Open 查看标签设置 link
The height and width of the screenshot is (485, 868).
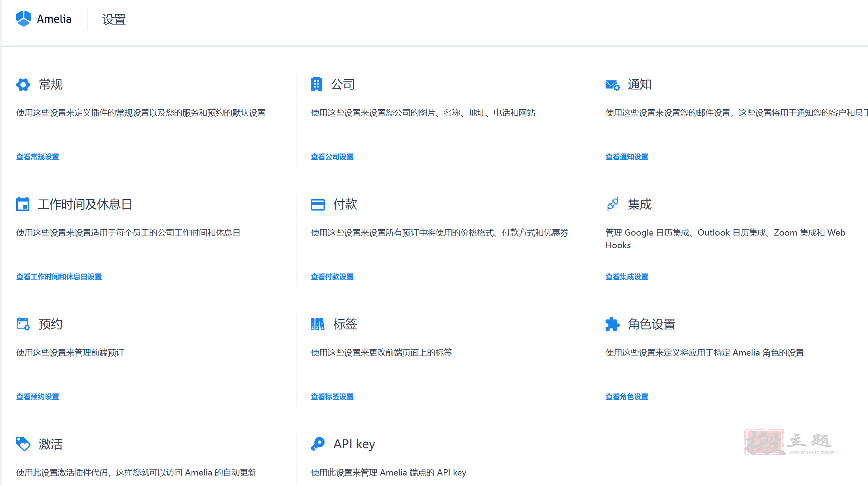click(332, 397)
